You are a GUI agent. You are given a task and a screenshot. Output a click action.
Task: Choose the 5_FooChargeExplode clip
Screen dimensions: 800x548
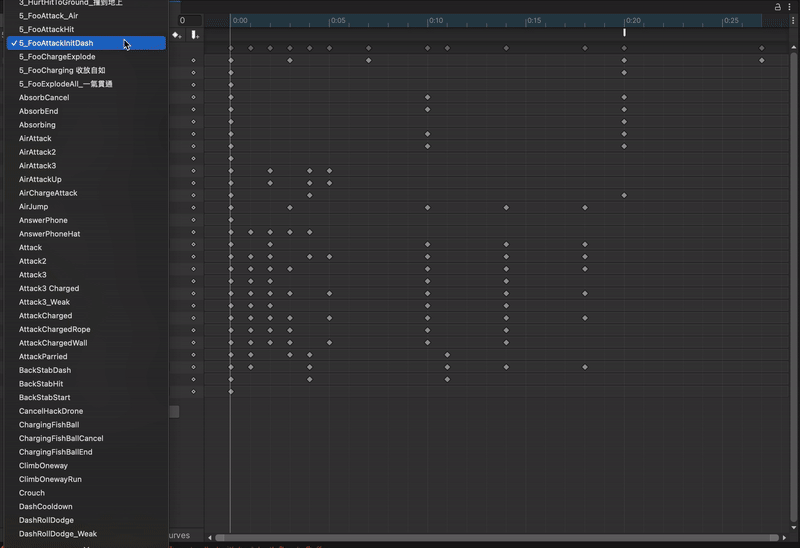coord(57,57)
